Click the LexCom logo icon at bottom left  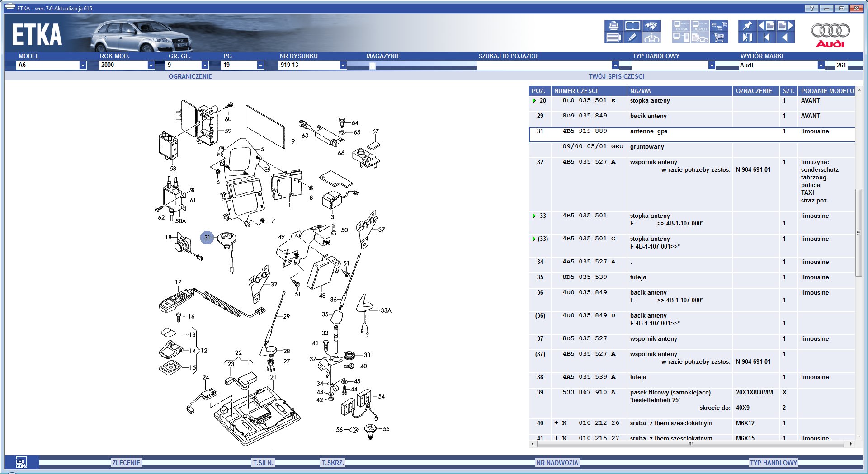(21, 463)
